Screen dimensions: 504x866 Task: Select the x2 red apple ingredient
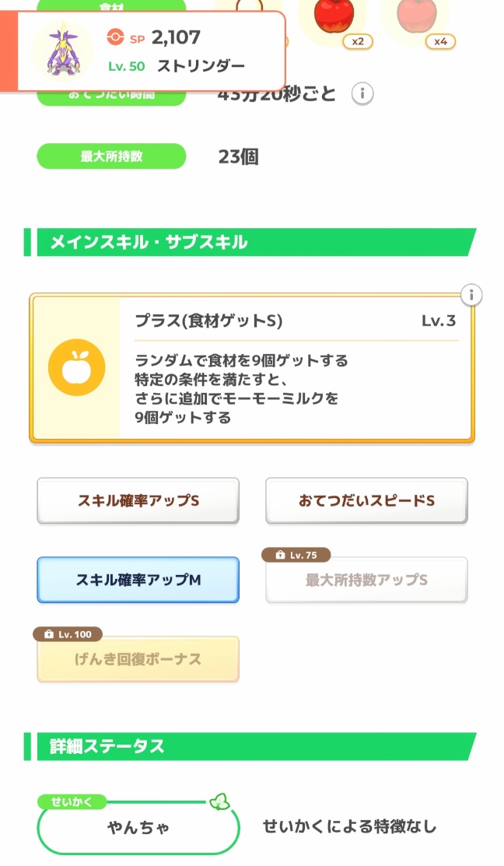click(334, 17)
